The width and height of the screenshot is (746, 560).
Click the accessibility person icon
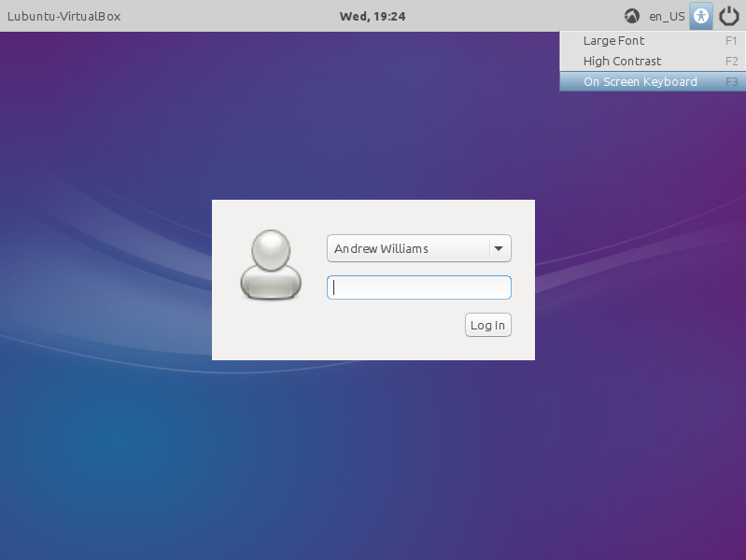[x=701, y=16]
